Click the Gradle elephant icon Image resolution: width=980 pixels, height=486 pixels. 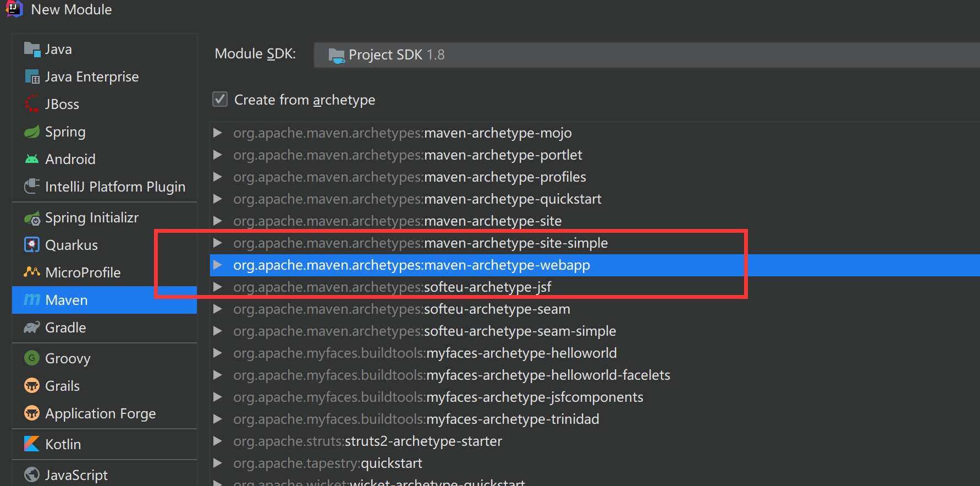[32, 327]
